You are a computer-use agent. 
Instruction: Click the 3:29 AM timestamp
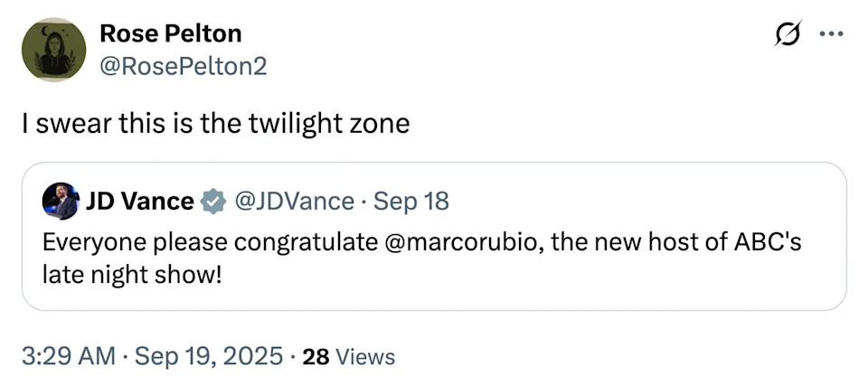[x=67, y=356]
